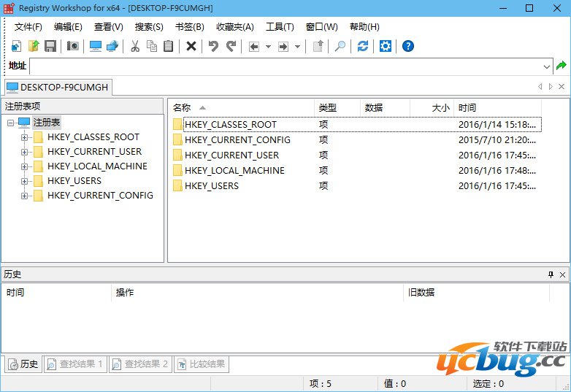Open the 收藏夹(A) menu
Image resolution: width=571 pixels, height=392 pixels.
(235, 27)
